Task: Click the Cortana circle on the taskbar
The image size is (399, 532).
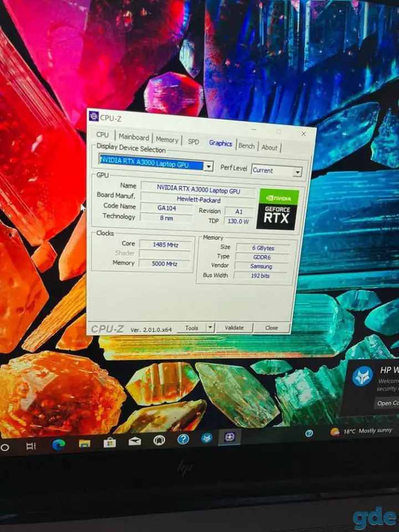Action: point(5,447)
